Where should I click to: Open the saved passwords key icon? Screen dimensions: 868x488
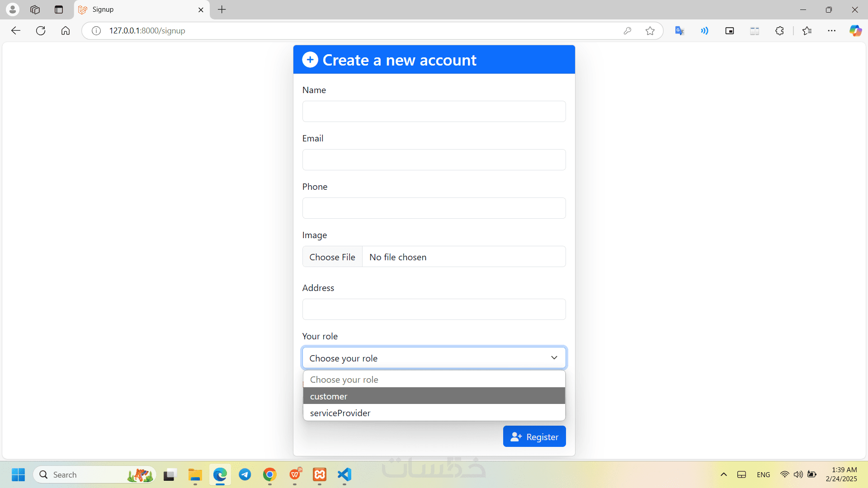tap(627, 31)
